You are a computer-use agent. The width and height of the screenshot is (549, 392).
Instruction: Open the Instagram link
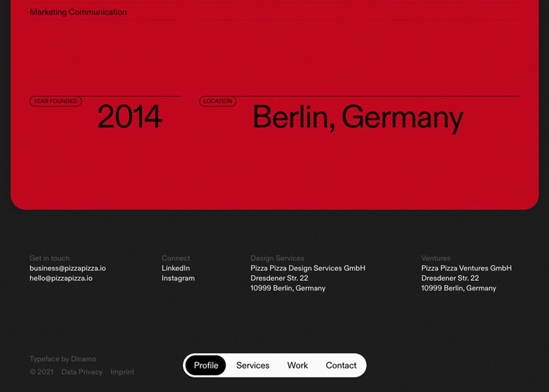(x=178, y=278)
